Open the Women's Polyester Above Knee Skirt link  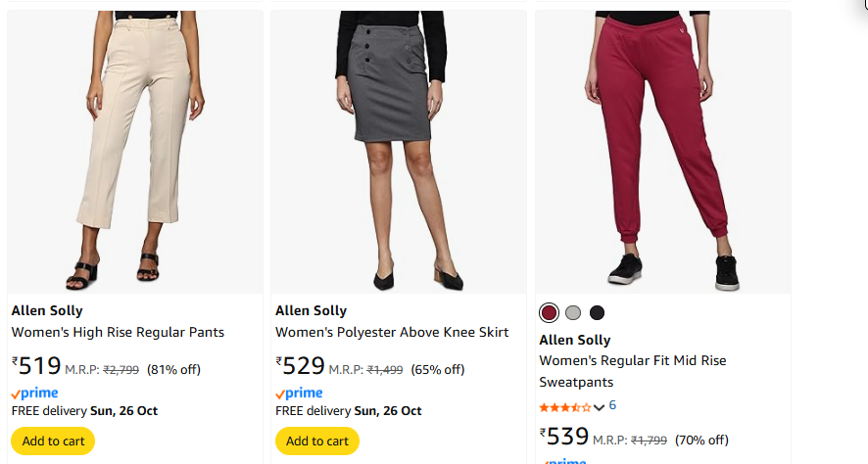[392, 333]
